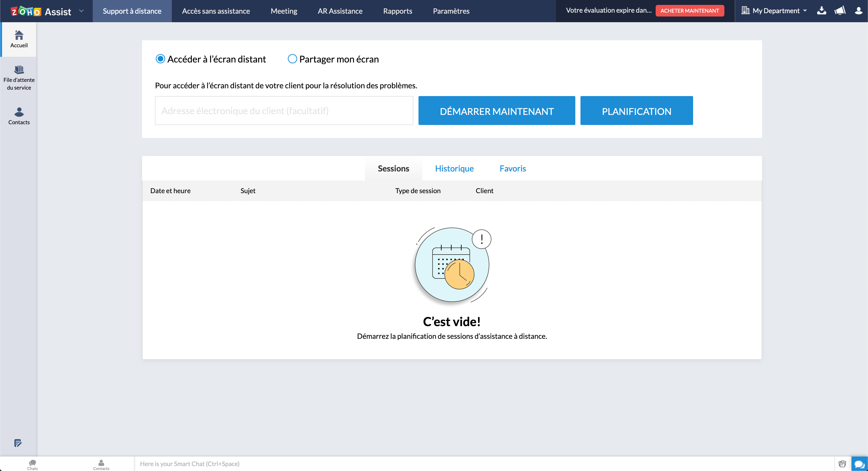Screen dimensions: 868x471
Task: Switch to the Historique tab
Action: (454, 168)
